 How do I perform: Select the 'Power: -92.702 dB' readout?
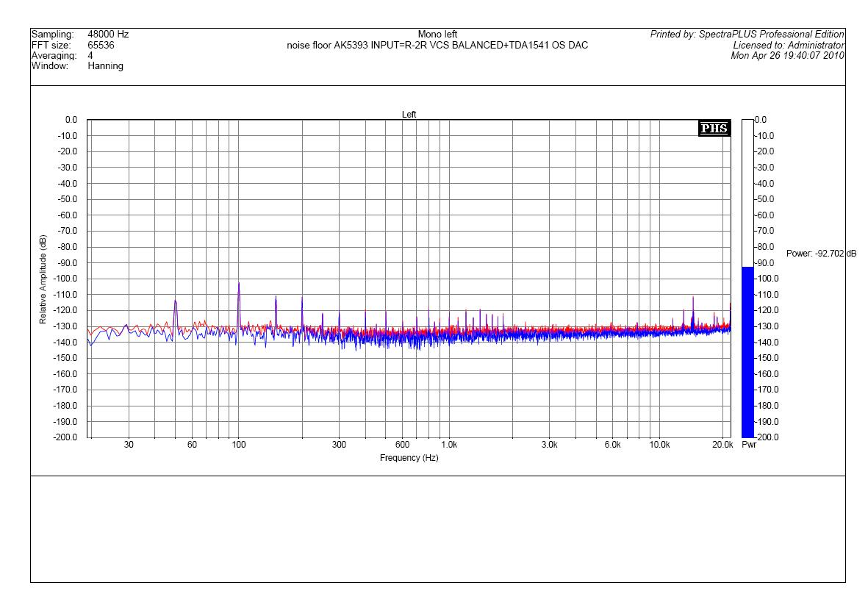point(821,253)
